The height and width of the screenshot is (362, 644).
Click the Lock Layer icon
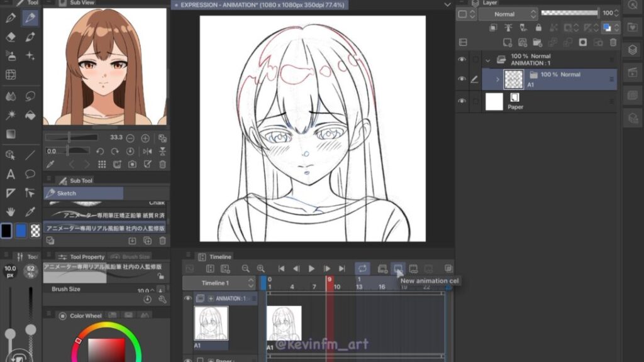pyautogui.click(x=538, y=28)
